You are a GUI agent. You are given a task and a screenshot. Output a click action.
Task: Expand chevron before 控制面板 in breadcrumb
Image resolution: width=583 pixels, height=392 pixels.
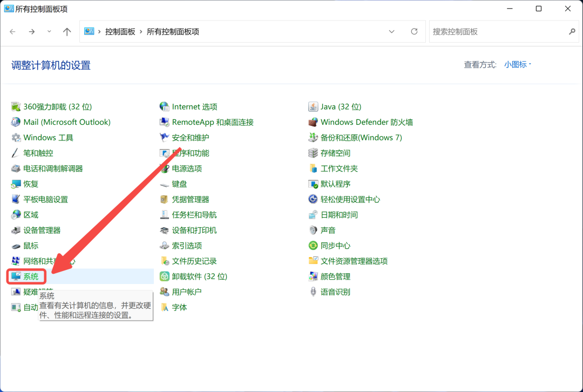pos(100,32)
